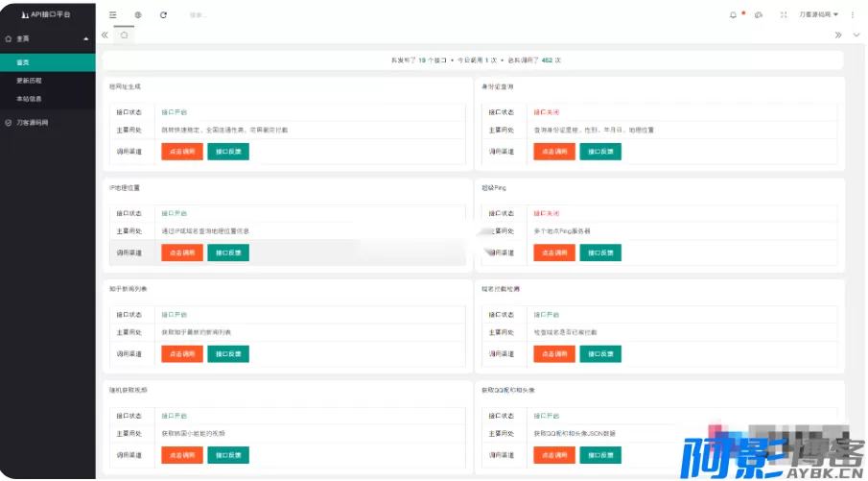Image resolution: width=868 pixels, height=481 pixels.
Task: Toggle the sidebar collapse hamburger icon
Action: (112, 14)
